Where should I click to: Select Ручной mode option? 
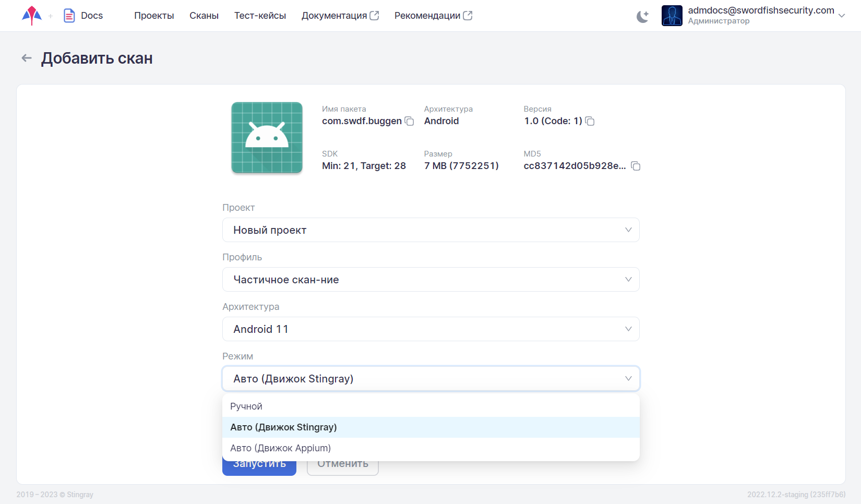(246, 406)
